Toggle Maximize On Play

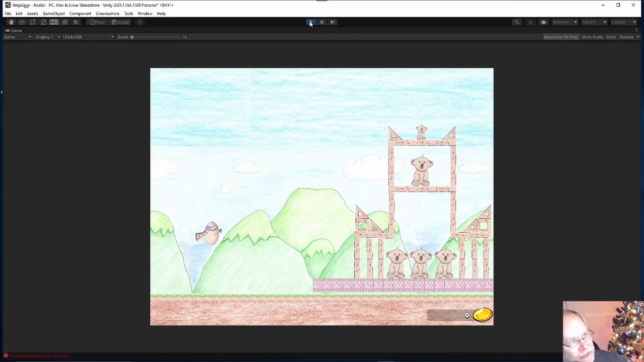coord(561,37)
